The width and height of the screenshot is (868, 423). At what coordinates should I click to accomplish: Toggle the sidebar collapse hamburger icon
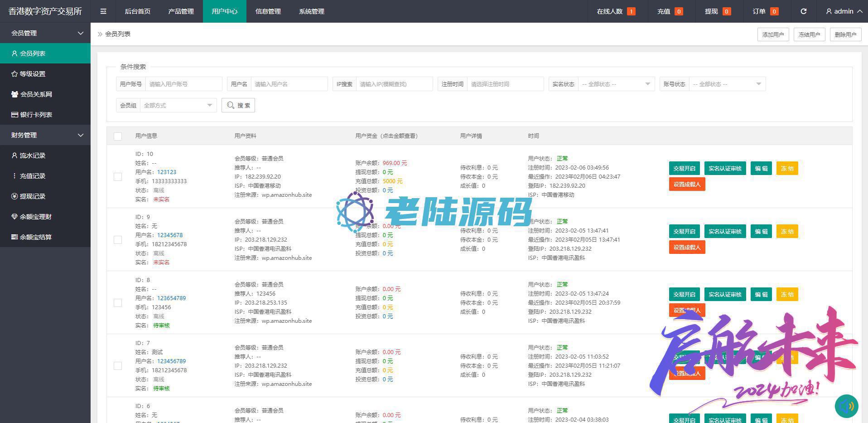[x=103, y=11]
